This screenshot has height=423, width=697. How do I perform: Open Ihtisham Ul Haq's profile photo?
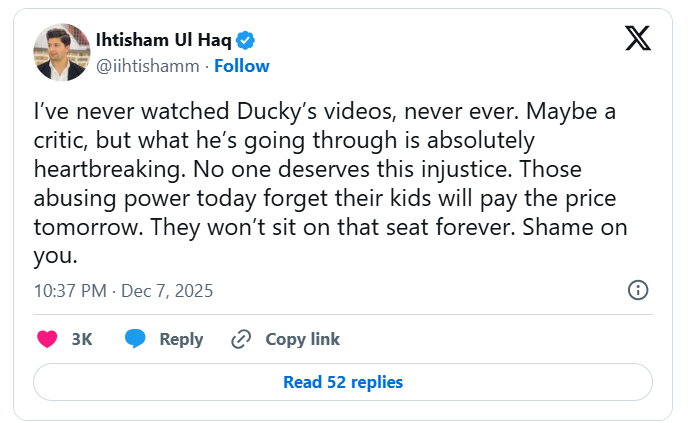click(x=62, y=52)
